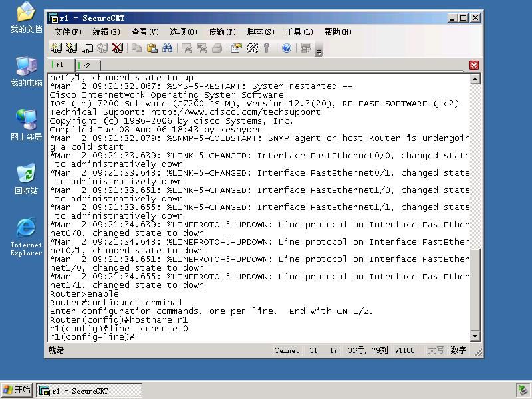Open the 脚本(S) menu
Screen dimensions: 532x399
261,32
